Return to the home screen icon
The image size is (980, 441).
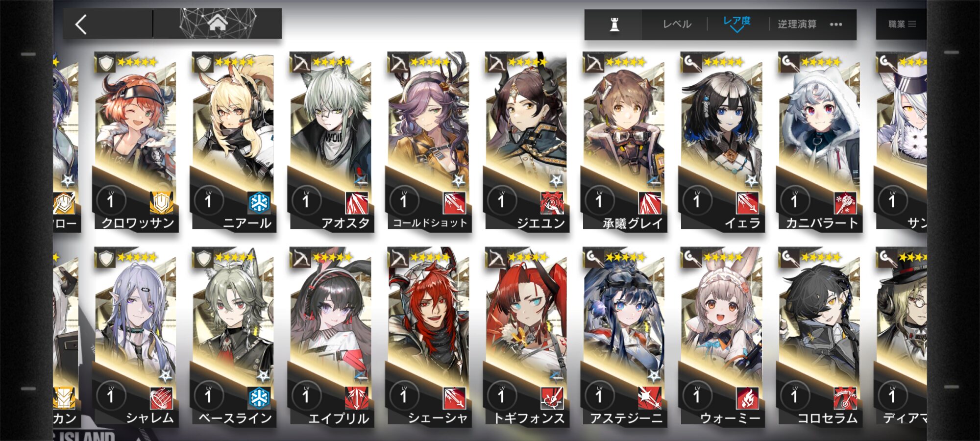coord(218,23)
